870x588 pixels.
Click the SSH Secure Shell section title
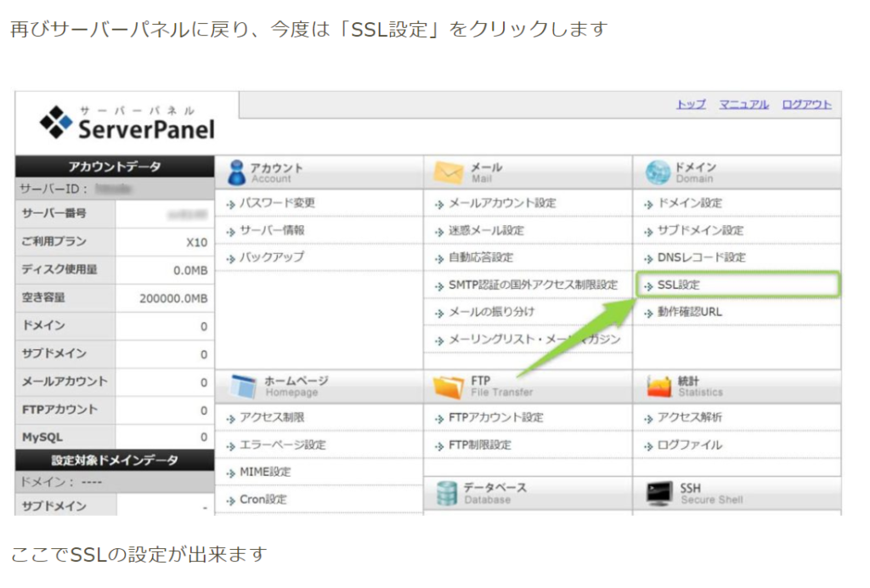(711, 493)
